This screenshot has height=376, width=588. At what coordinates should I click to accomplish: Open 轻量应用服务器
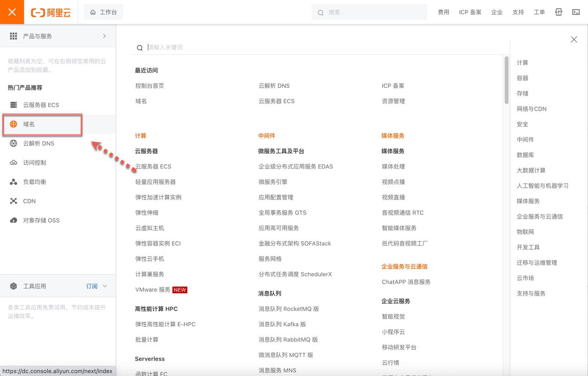[156, 182]
